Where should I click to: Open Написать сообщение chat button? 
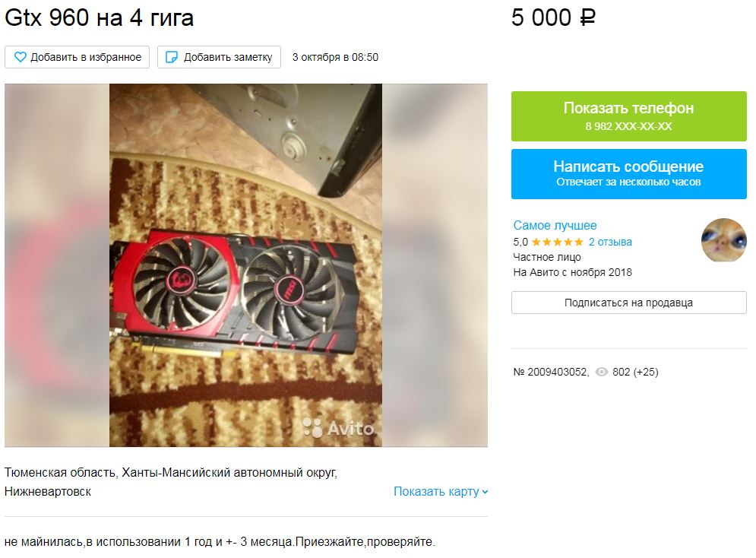628,173
